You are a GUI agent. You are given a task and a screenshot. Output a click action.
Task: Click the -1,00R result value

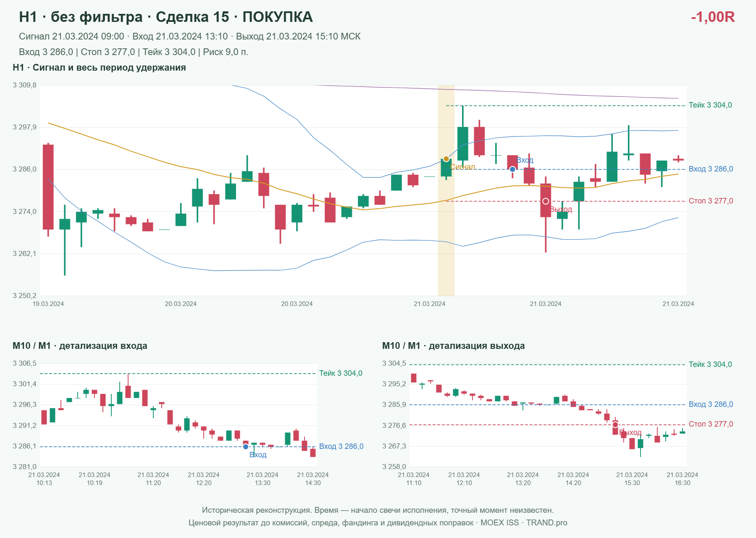713,17
